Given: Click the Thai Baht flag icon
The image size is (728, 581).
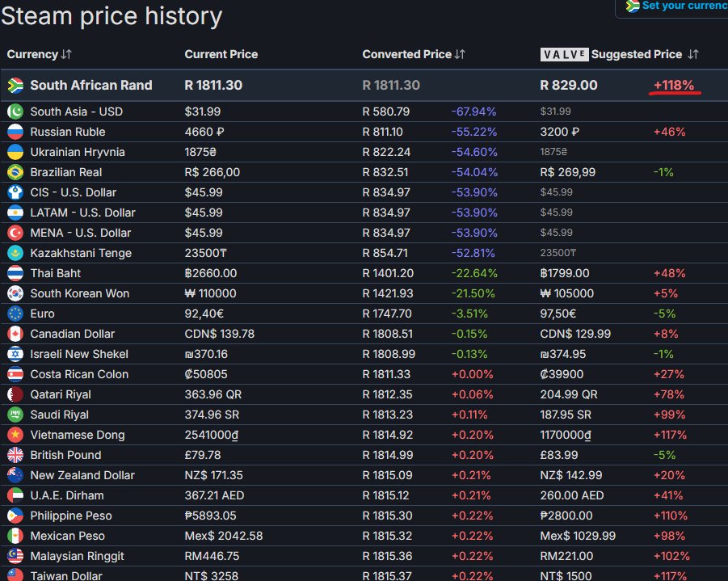Looking at the screenshot, I should point(15,274).
